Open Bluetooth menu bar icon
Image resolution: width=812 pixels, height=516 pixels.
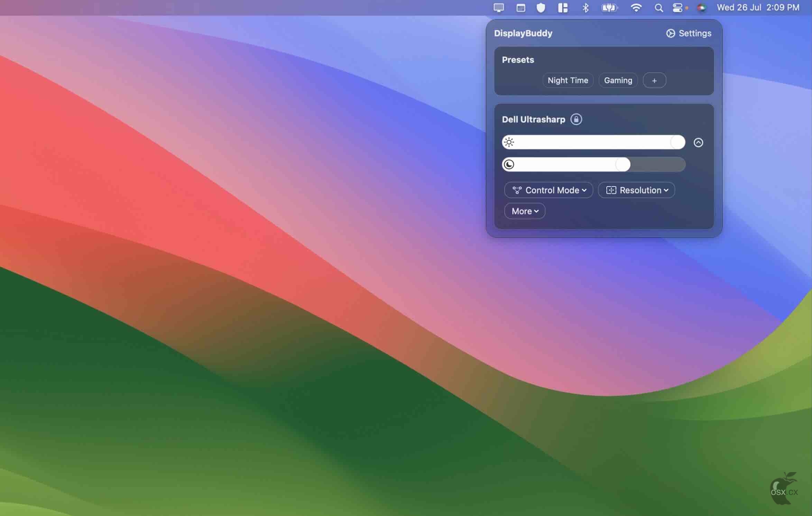coord(585,8)
